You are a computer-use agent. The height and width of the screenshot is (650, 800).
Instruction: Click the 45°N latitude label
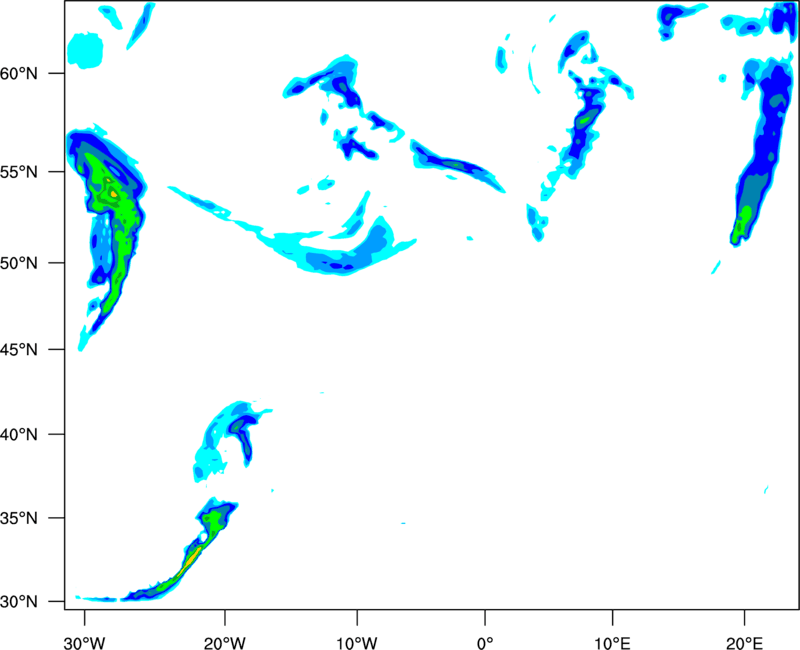19,349
